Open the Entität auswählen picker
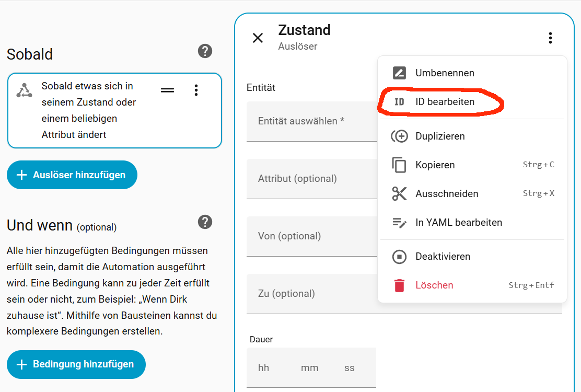The height and width of the screenshot is (392, 581). [x=311, y=121]
